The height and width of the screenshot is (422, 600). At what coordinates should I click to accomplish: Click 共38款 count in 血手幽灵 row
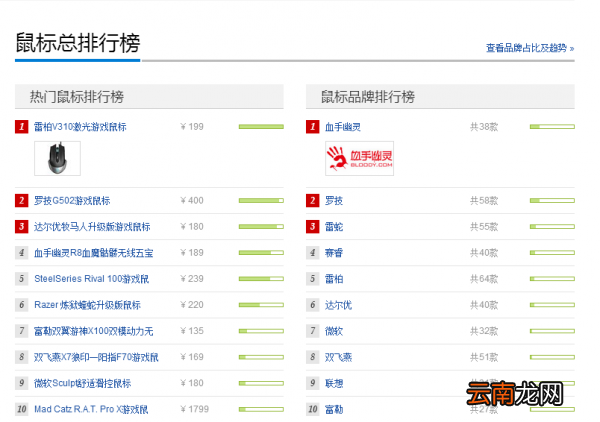click(x=484, y=127)
